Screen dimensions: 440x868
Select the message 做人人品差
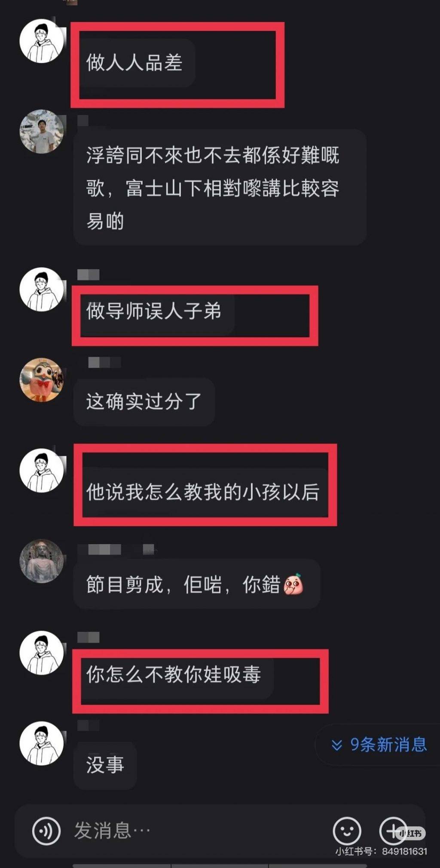pyautogui.click(x=134, y=62)
